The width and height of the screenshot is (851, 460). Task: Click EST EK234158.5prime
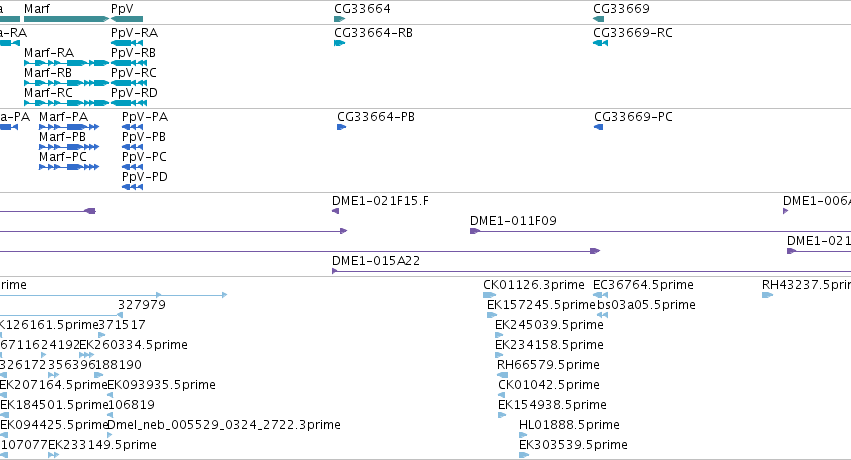click(499, 355)
